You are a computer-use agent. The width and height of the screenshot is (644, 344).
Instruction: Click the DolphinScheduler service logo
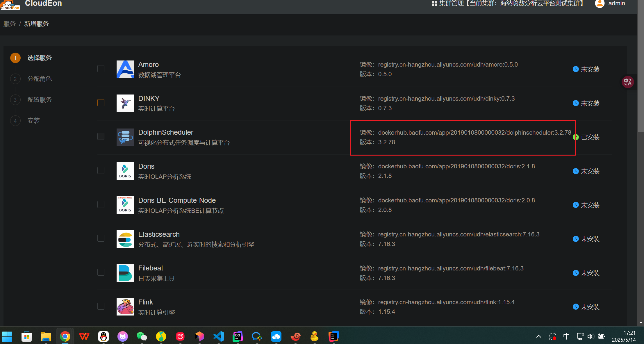click(x=125, y=137)
